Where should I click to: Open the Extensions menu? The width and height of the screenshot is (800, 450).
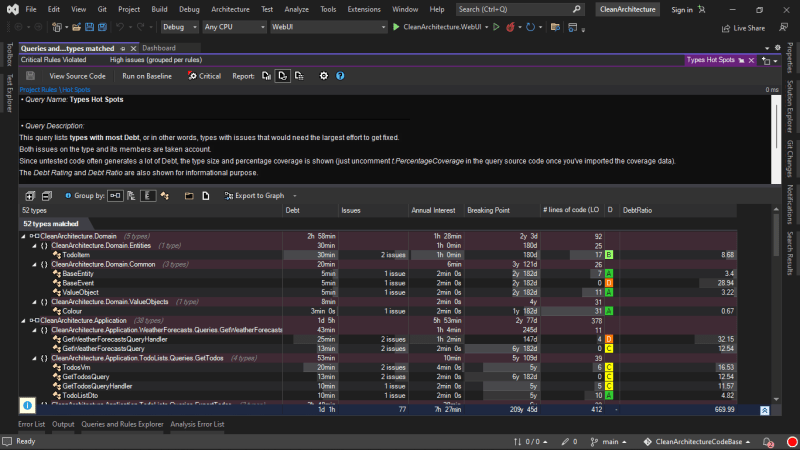pyautogui.click(x=364, y=9)
